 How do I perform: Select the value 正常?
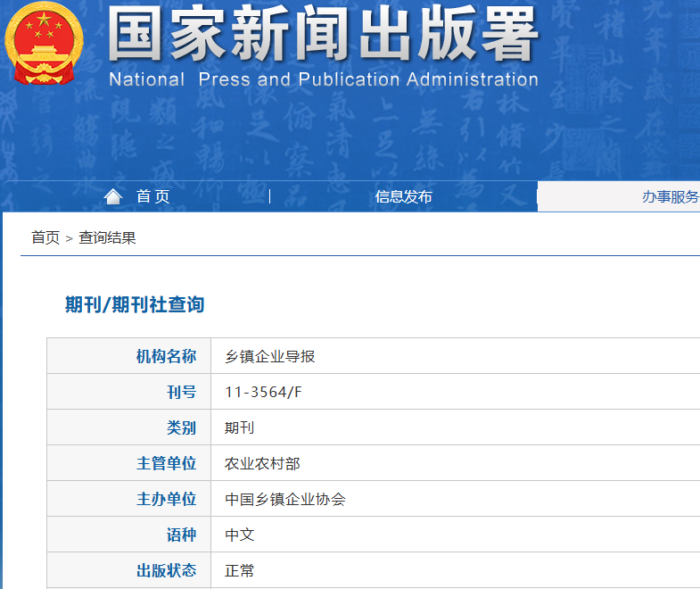click(239, 570)
